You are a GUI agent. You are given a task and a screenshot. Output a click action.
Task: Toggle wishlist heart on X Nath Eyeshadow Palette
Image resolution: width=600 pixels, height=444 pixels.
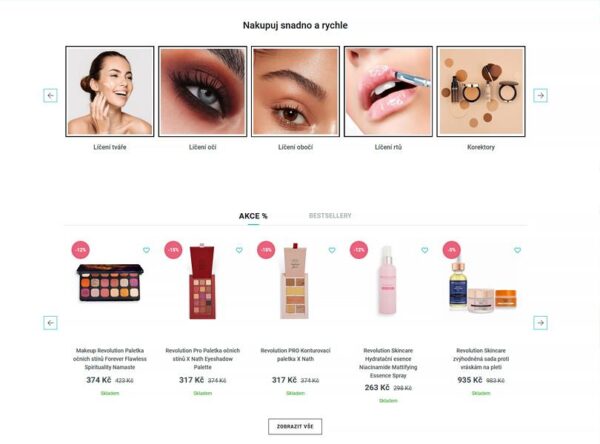239,250
